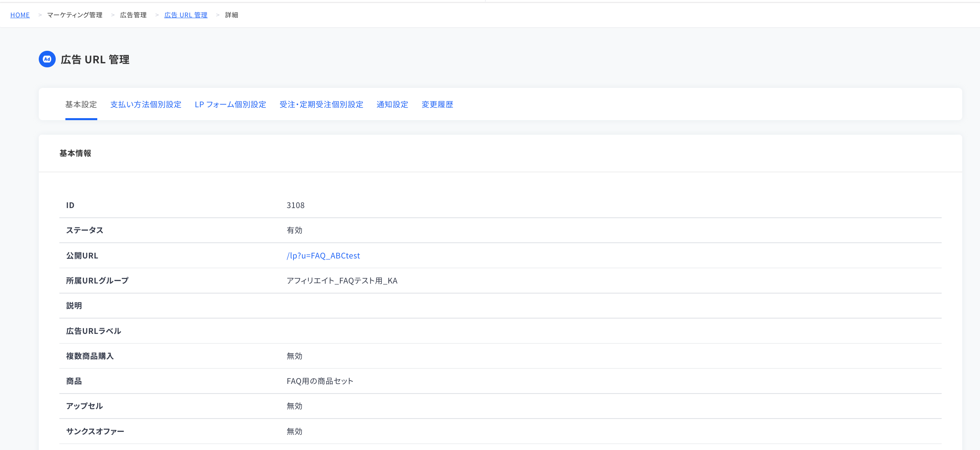The width and height of the screenshot is (980, 450).
Task: Click 詳細 at the breadcrumb end
Action: click(231, 15)
